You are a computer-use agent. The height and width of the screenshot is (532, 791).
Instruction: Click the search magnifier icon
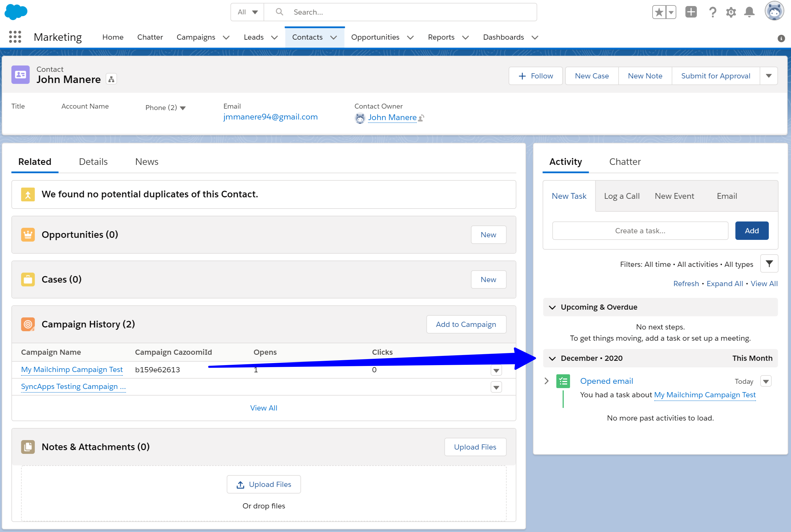tap(279, 12)
